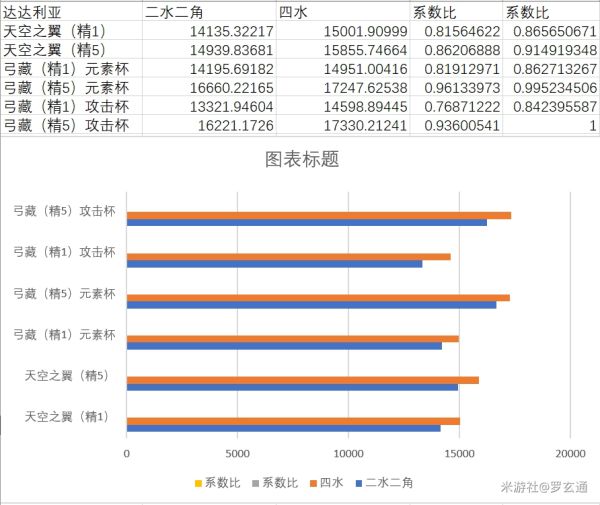The image size is (600, 505).
Task: Select blue bar for 弓藏（精1）元素杯
Action: [284, 346]
